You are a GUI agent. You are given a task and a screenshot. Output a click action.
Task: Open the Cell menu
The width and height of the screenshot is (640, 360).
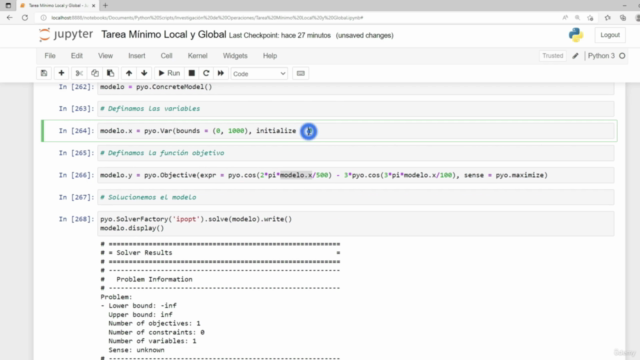166,56
